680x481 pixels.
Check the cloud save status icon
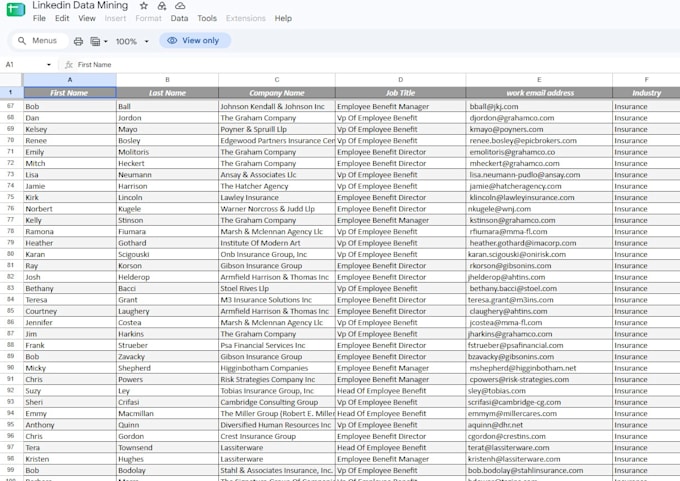pyautogui.click(x=180, y=6)
